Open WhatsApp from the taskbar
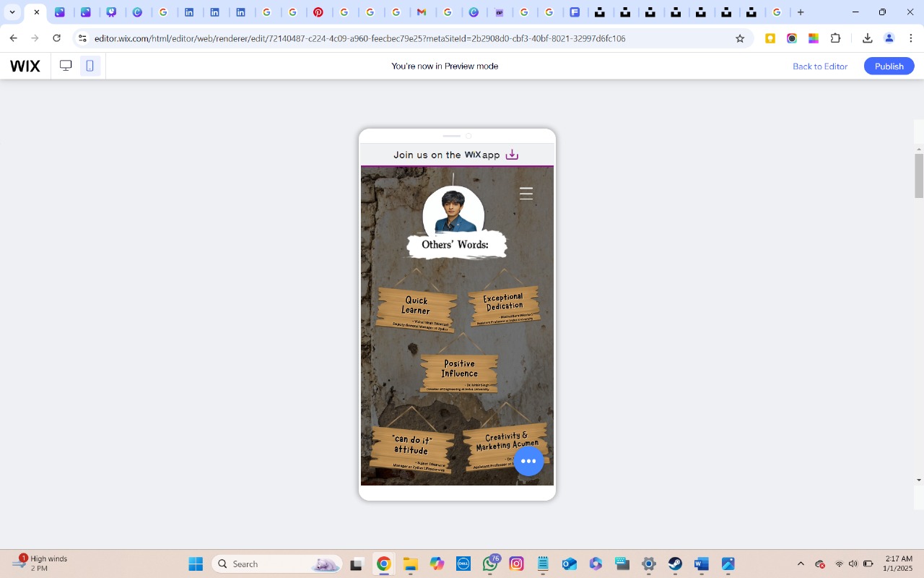The image size is (924, 578). pos(491,564)
